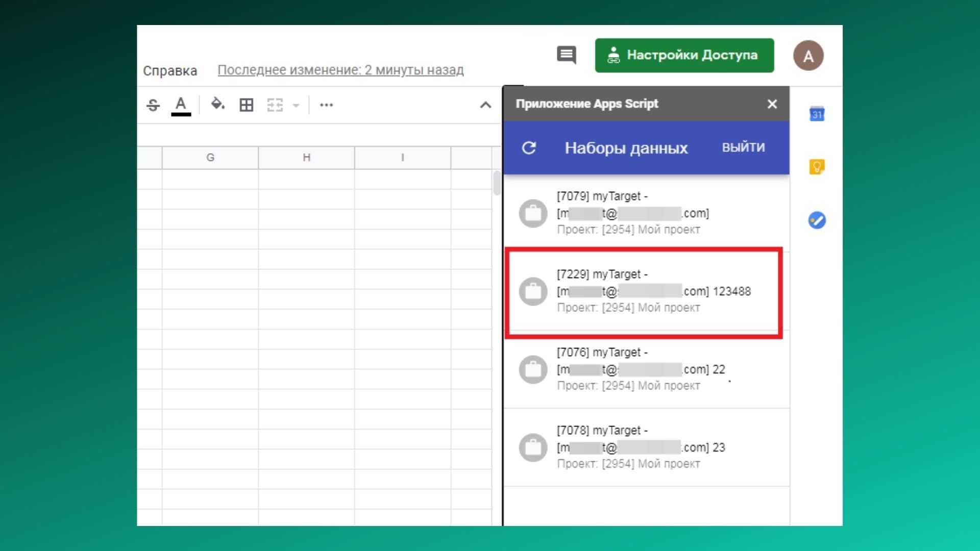The height and width of the screenshot is (551, 980).
Task: Open the comment history icon
Action: tap(567, 55)
